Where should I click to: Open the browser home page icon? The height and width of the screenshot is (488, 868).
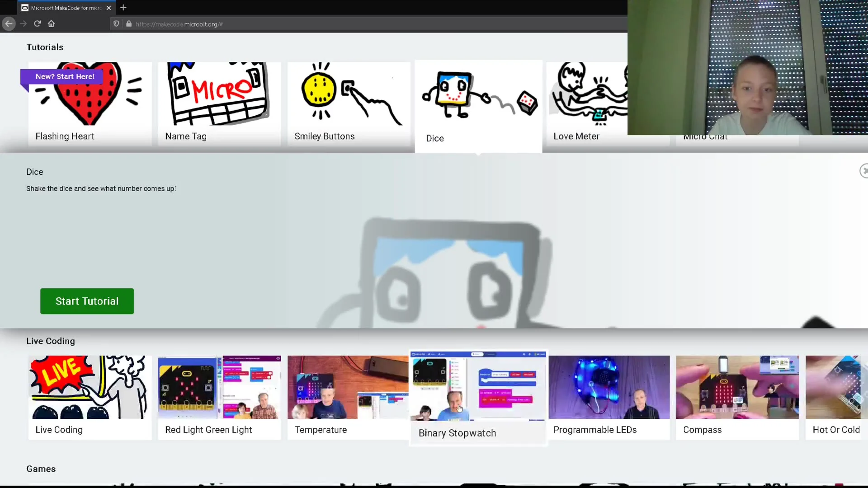[51, 23]
